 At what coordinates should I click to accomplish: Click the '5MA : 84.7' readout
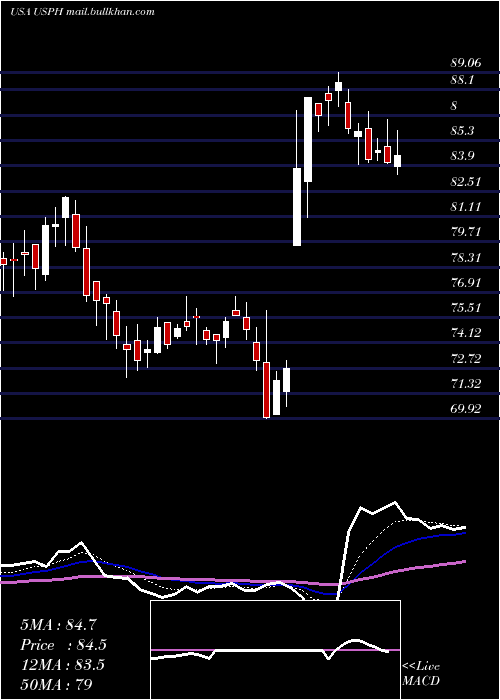coord(58,625)
